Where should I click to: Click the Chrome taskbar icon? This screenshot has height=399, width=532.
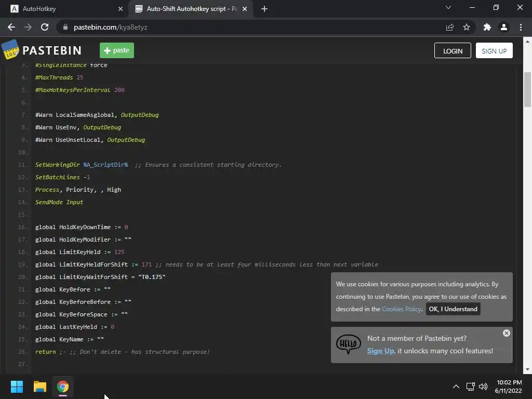63,387
